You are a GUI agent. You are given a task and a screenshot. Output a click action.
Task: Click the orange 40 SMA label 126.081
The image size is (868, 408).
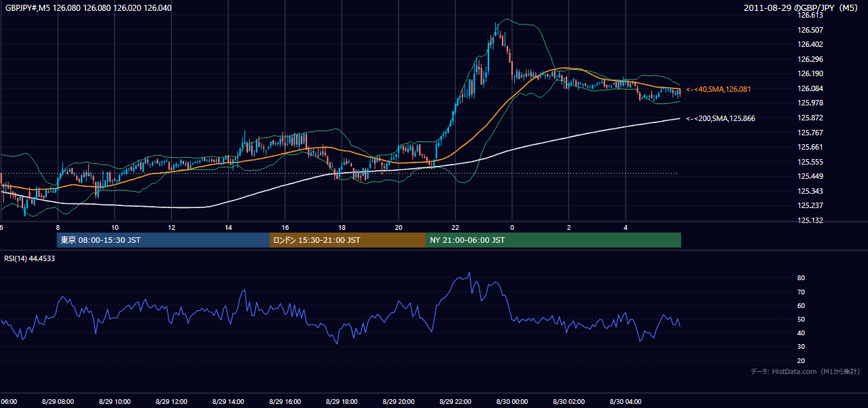click(718, 89)
